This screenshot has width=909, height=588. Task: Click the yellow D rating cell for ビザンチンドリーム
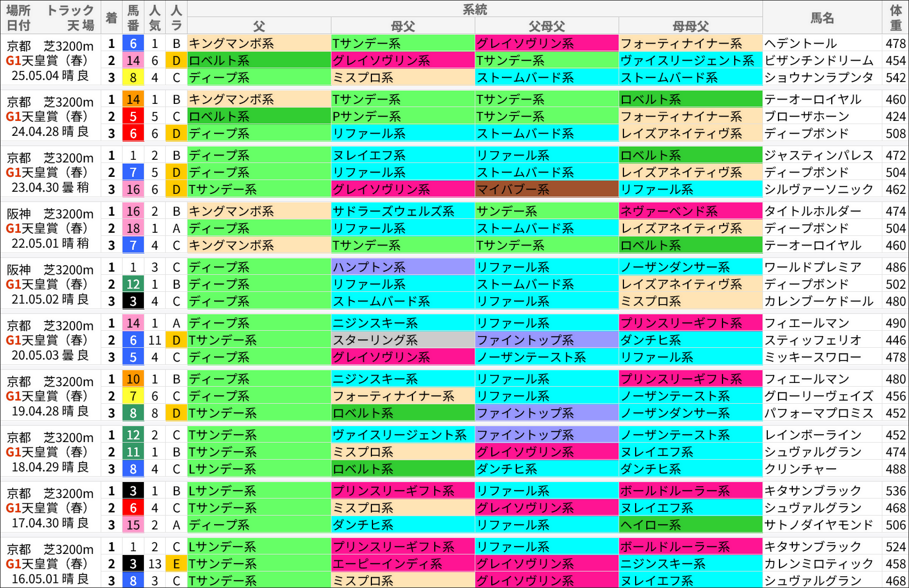pos(176,61)
